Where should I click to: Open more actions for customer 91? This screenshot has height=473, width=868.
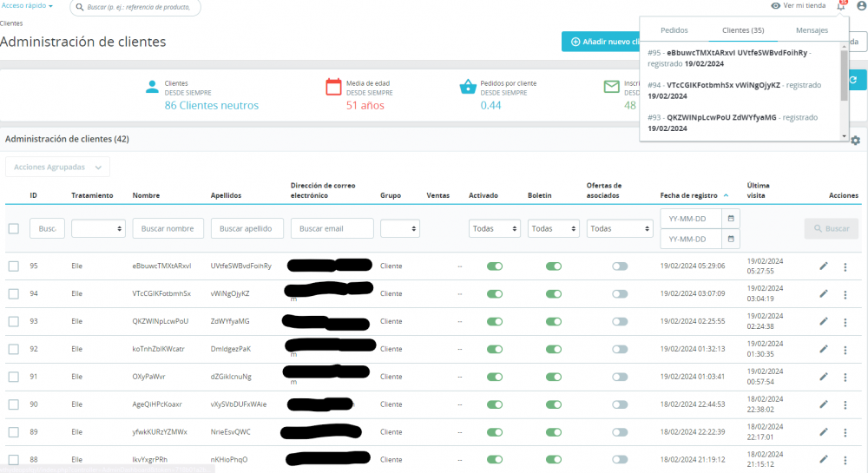coord(845,378)
